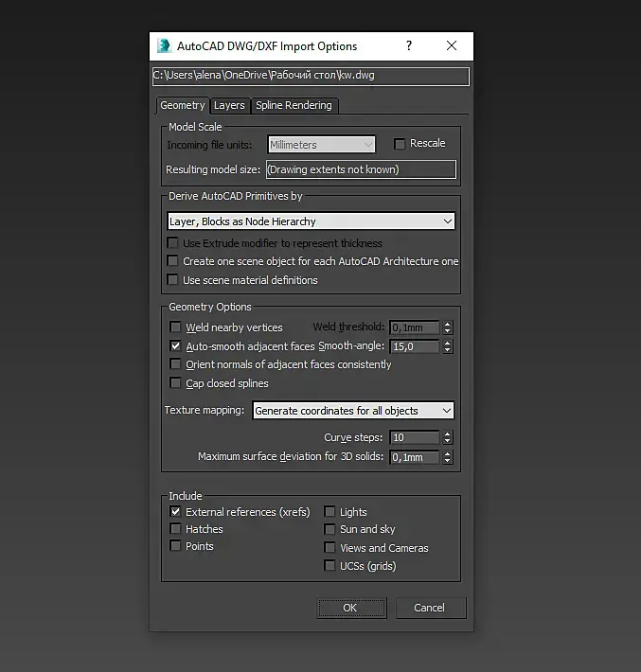
Task: Increase Smooth-angle with up spinner arrow
Action: coord(448,343)
